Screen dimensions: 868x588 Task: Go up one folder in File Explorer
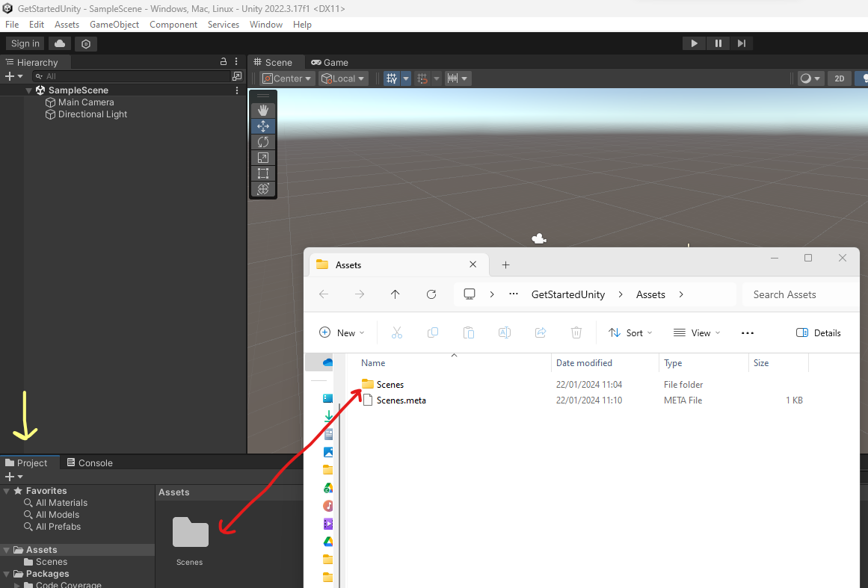click(x=395, y=294)
